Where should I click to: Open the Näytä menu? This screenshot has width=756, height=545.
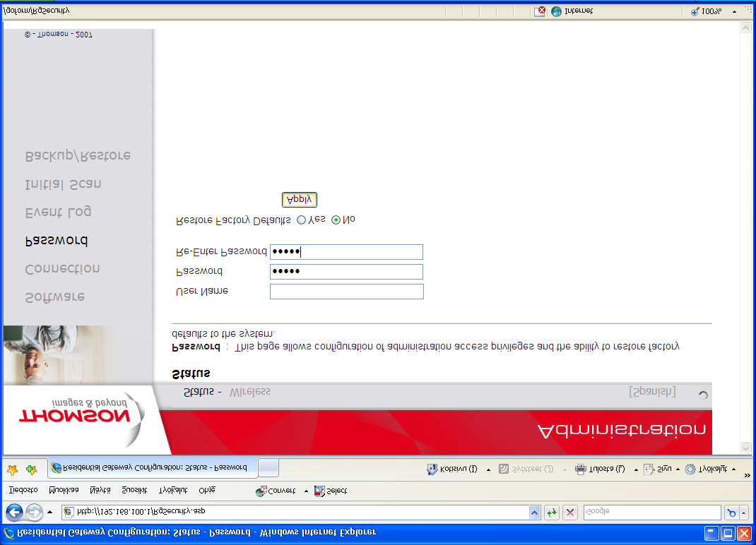pos(100,490)
